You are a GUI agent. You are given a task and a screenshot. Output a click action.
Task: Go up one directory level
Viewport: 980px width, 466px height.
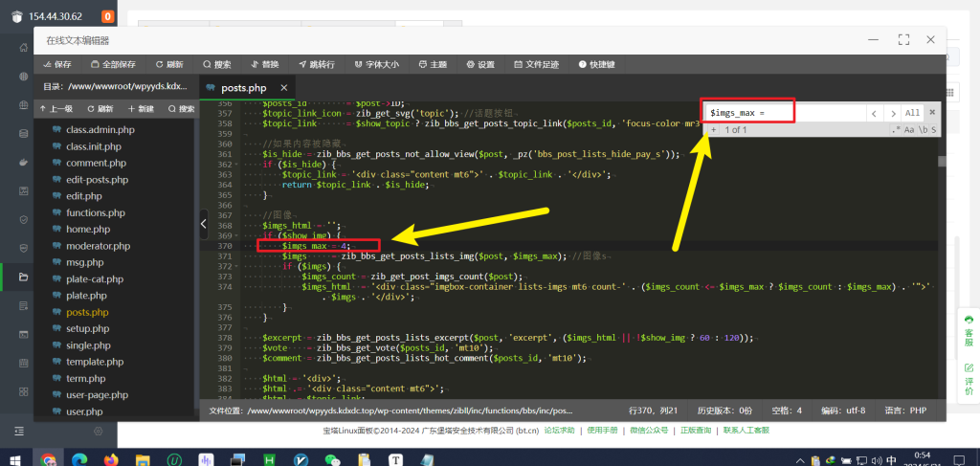(x=56, y=109)
